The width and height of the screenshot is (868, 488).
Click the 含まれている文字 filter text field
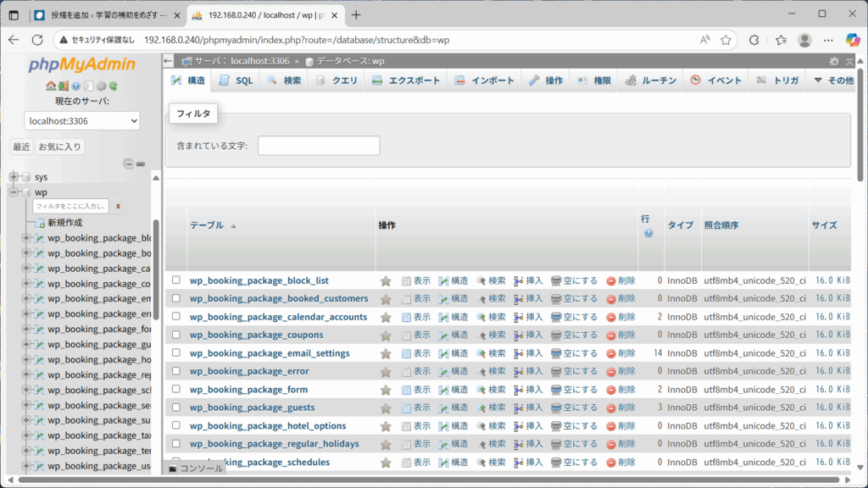coord(319,146)
